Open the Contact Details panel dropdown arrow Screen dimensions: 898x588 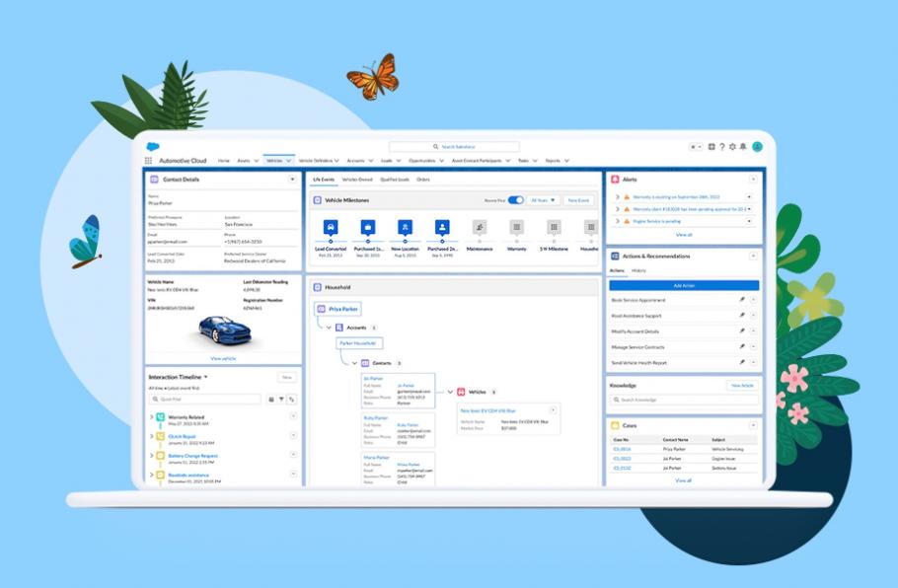point(292,180)
